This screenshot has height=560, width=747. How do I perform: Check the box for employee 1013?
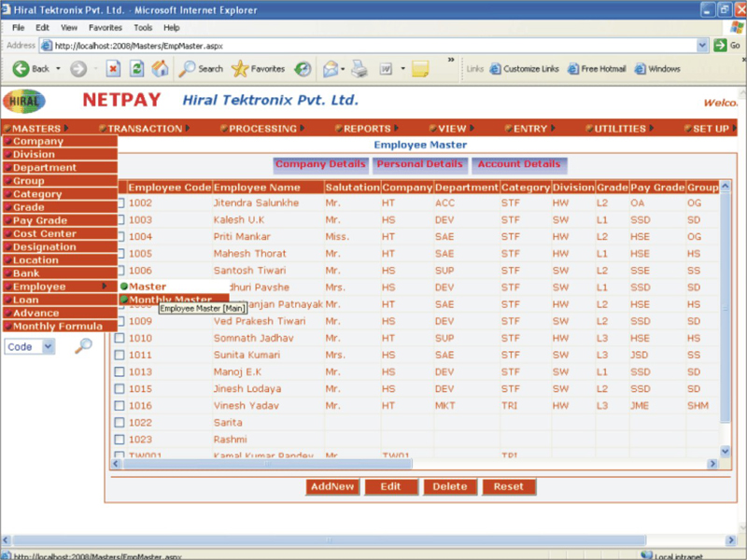pyautogui.click(x=120, y=371)
